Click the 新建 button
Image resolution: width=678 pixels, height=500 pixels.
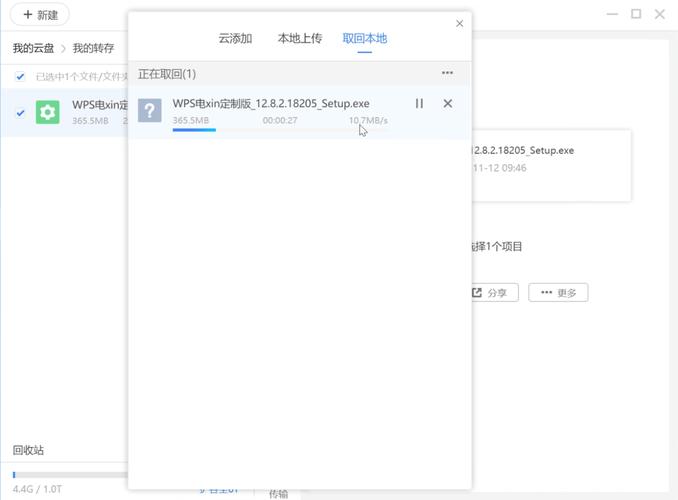(x=40, y=15)
